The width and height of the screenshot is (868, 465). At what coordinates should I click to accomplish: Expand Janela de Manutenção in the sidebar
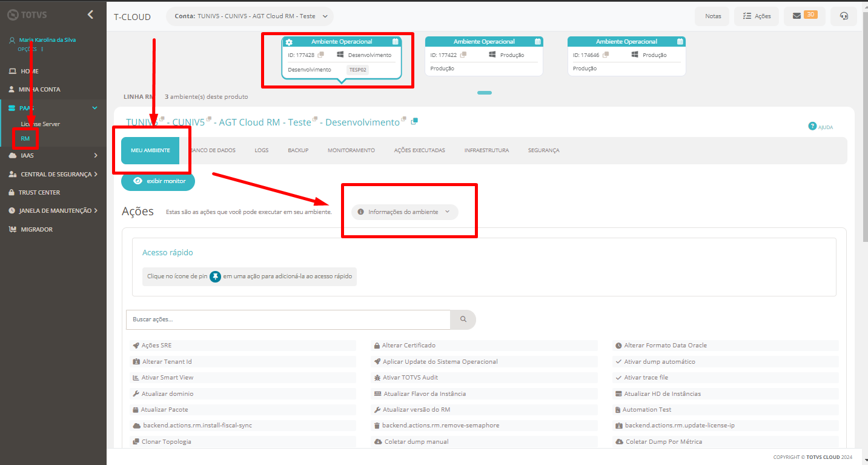[96, 210]
